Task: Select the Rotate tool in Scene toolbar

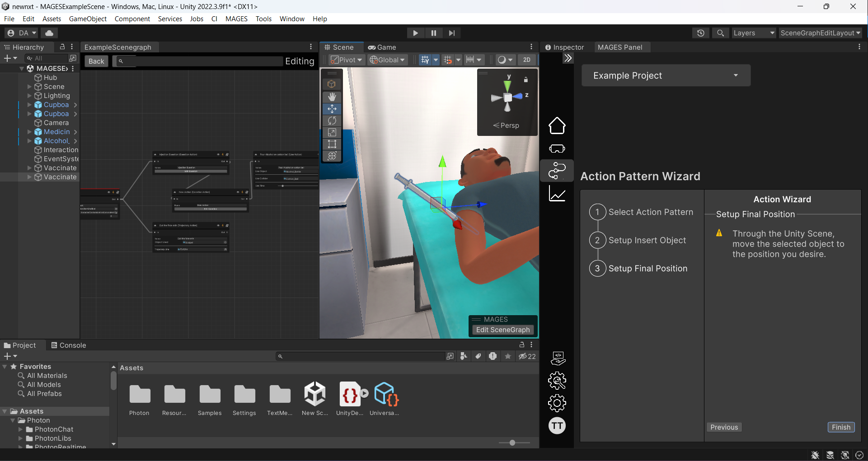Action: click(x=332, y=121)
